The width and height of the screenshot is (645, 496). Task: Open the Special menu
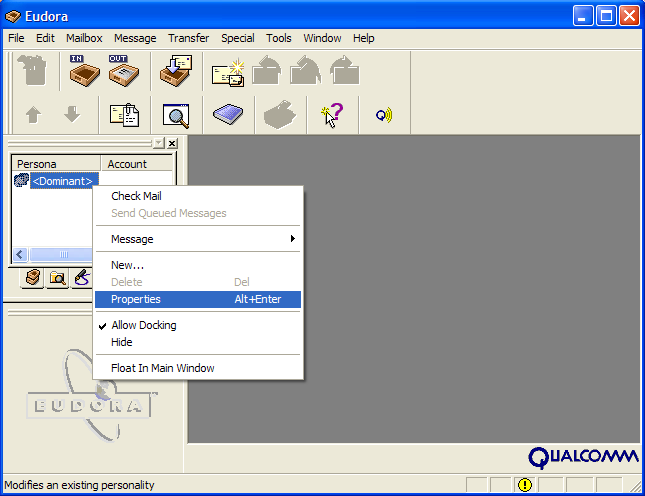[x=237, y=38]
